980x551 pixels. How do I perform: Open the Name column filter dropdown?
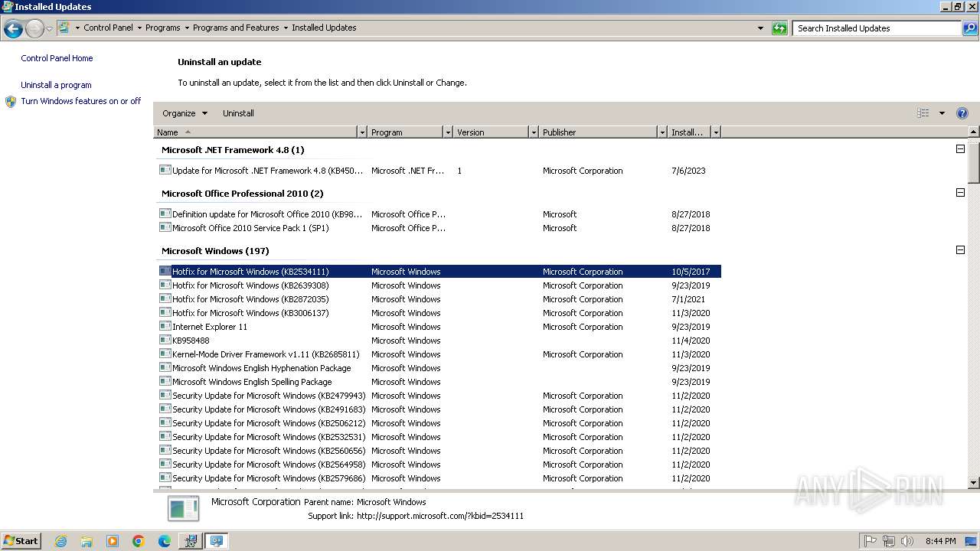coord(362,132)
